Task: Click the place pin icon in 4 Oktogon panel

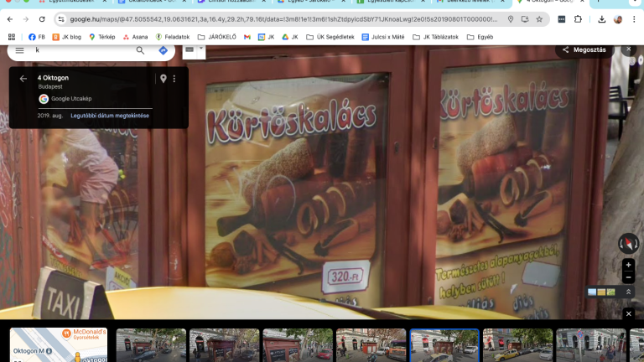Action: (x=164, y=79)
